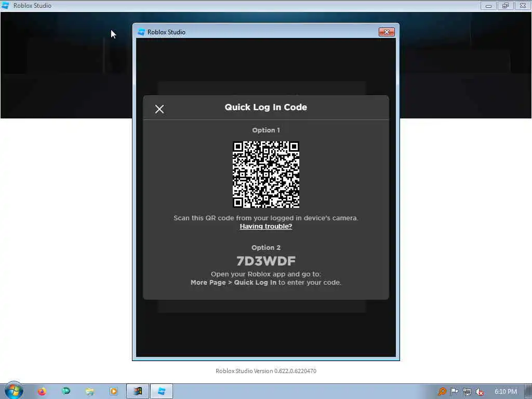
Task: Open the green chat app taskbar icon
Action: (66, 392)
